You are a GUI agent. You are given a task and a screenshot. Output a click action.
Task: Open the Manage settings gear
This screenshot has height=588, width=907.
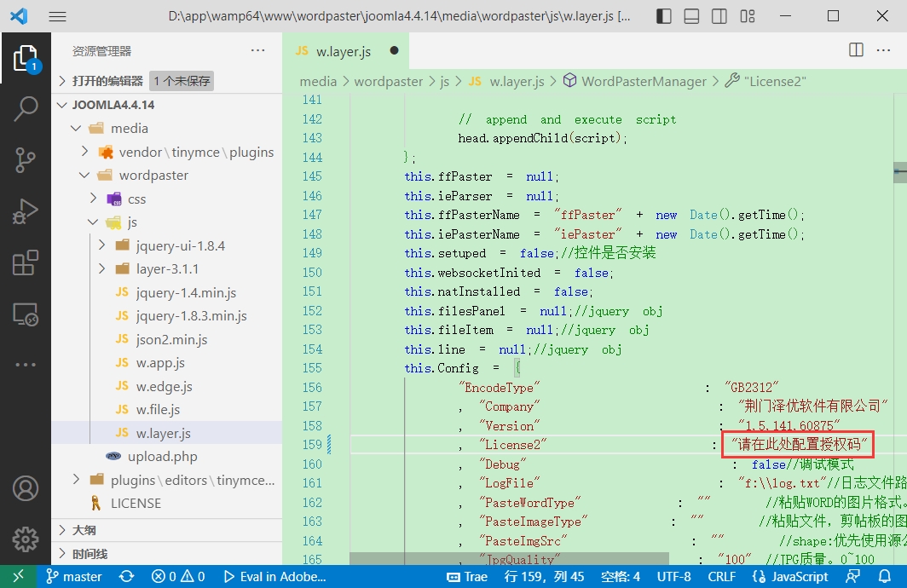(26, 539)
